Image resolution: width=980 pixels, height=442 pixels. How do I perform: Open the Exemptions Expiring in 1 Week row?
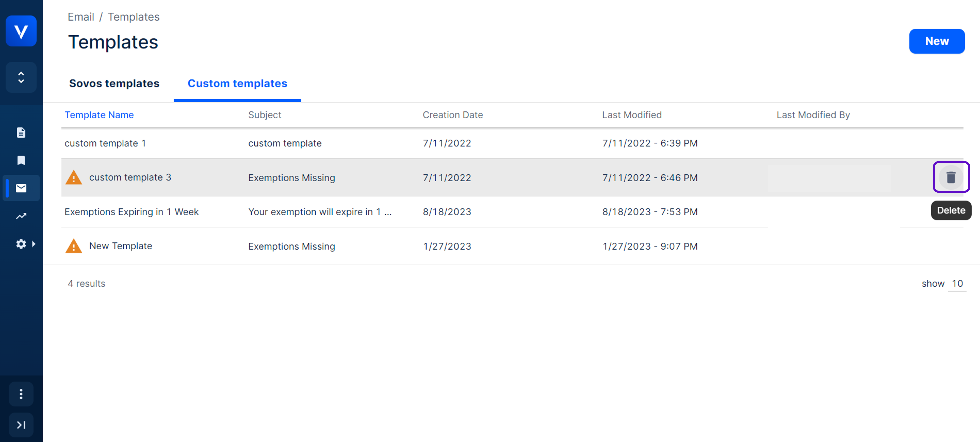(131, 212)
